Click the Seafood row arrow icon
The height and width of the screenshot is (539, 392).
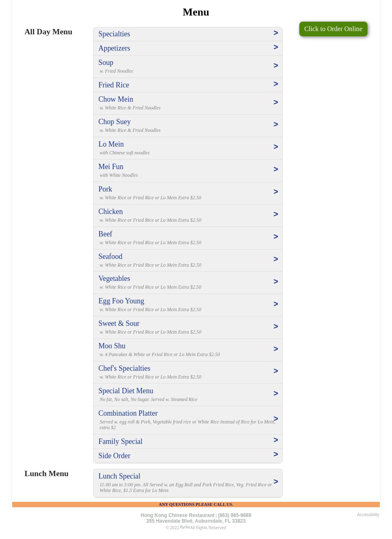click(x=276, y=259)
